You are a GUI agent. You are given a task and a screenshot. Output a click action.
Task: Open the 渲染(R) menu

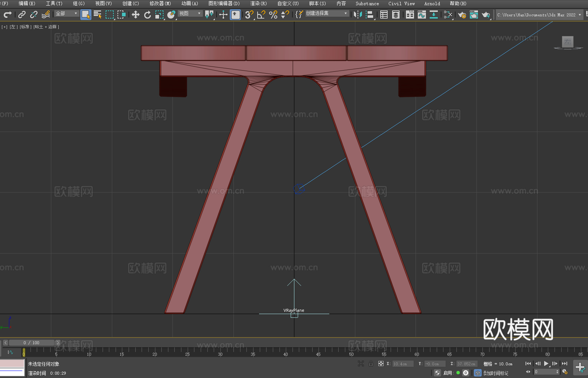(x=258, y=3)
